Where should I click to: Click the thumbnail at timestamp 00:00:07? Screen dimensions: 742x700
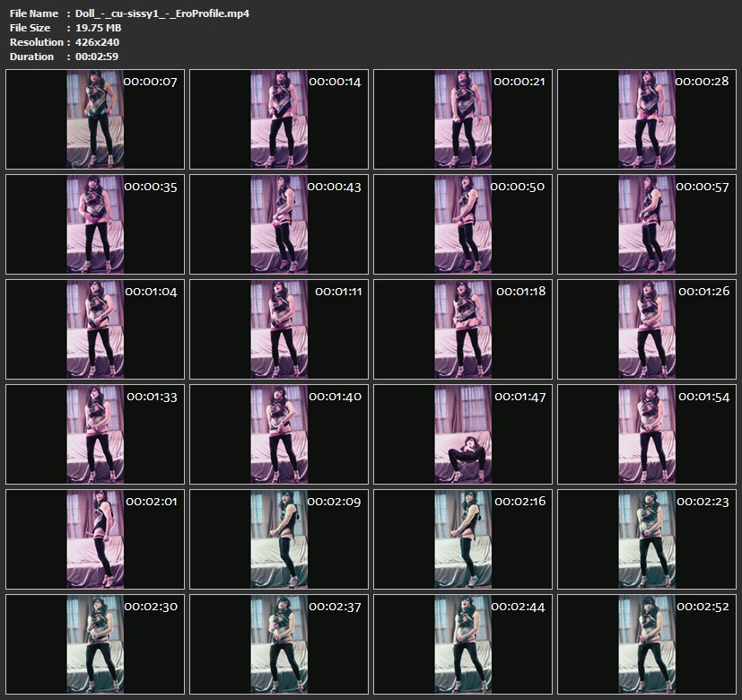click(95, 120)
